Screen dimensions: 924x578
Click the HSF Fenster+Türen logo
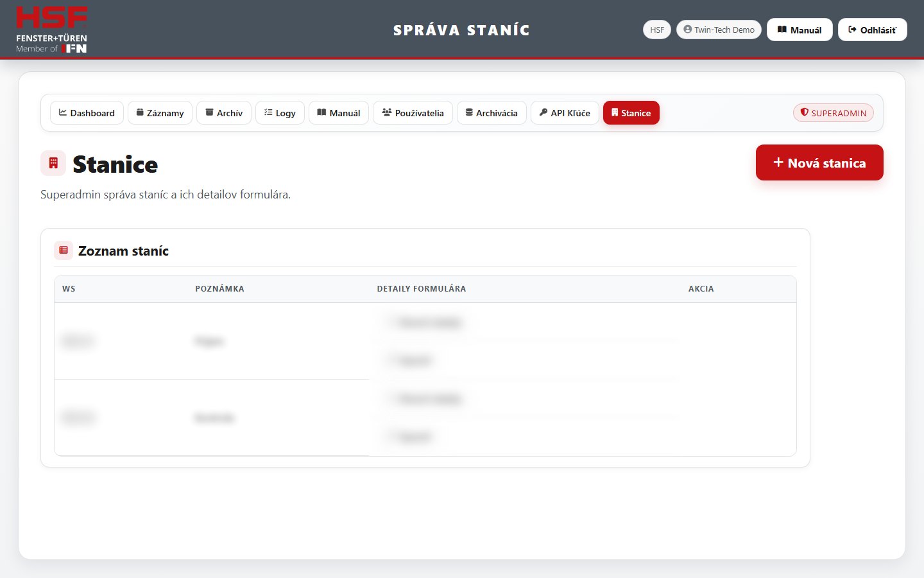[x=51, y=30]
